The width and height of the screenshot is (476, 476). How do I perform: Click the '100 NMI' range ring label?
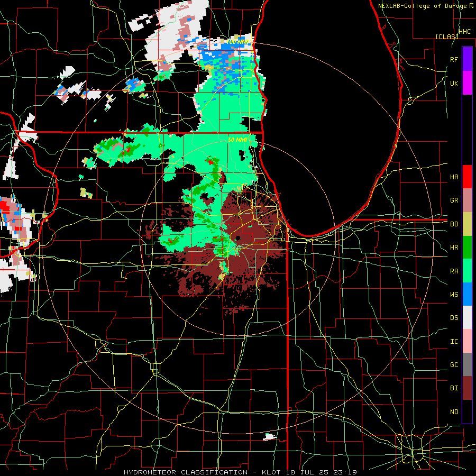click(x=237, y=42)
